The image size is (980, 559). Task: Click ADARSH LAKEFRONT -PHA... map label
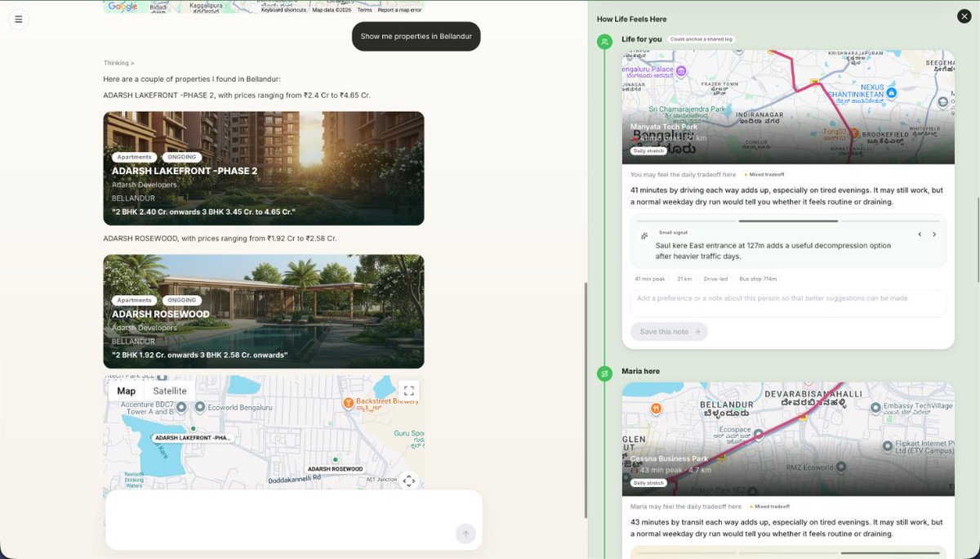tap(194, 438)
